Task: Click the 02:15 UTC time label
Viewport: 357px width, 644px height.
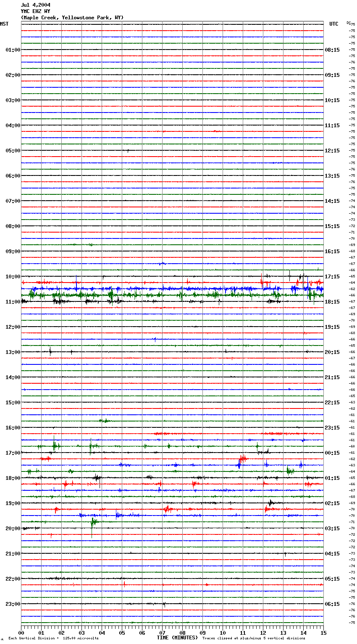Action: 332,503
